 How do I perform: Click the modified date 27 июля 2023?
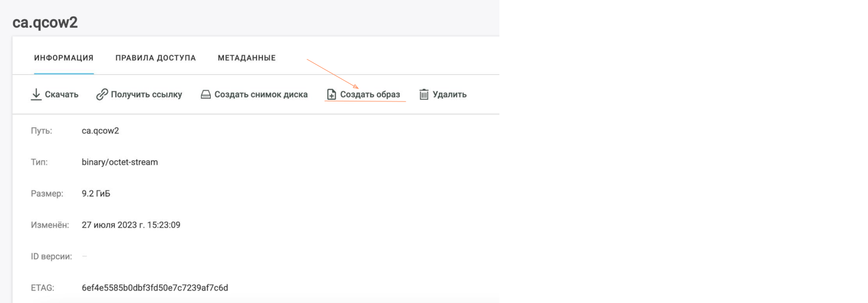(x=131, y=225)
